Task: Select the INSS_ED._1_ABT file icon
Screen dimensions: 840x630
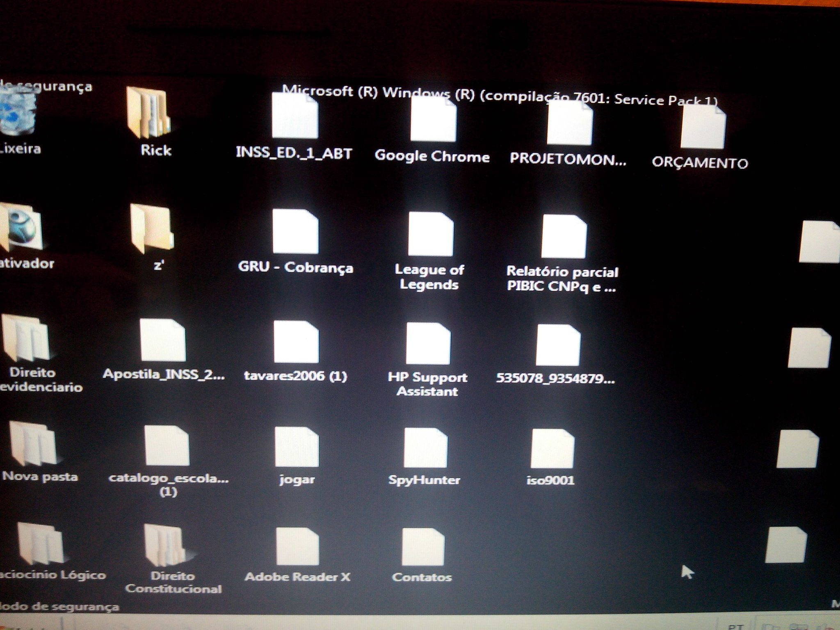Action: 295,115
